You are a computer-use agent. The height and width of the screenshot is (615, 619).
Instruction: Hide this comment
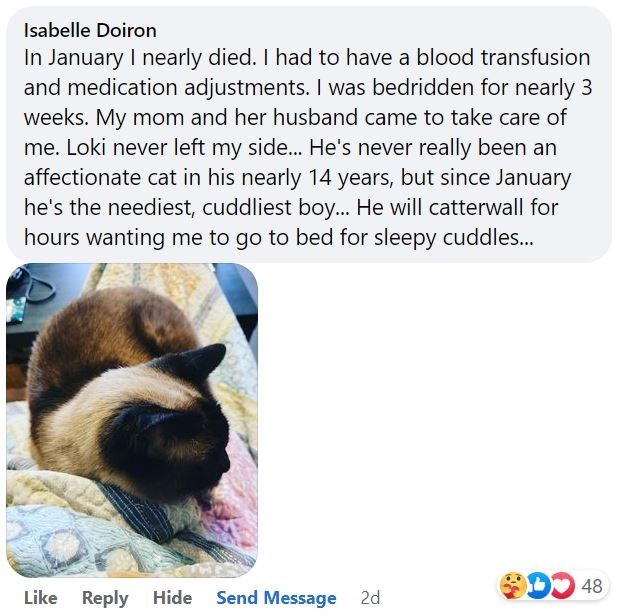coord(172,598)
